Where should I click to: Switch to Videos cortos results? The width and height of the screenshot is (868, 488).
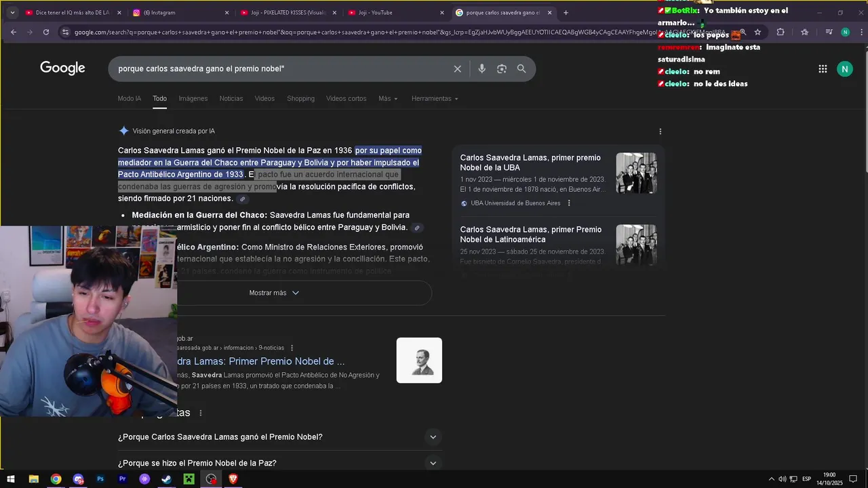coord(346,99)
